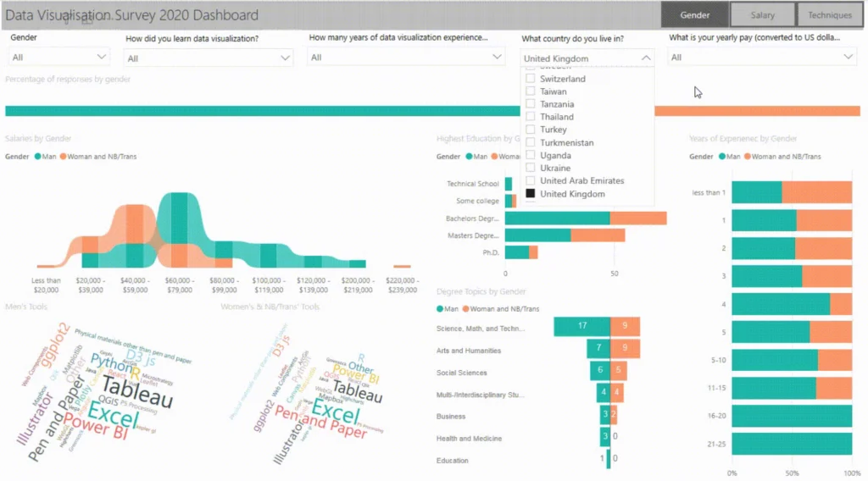Open the Techniques page tab
This screenshot has width=868, height=481.
830,14
